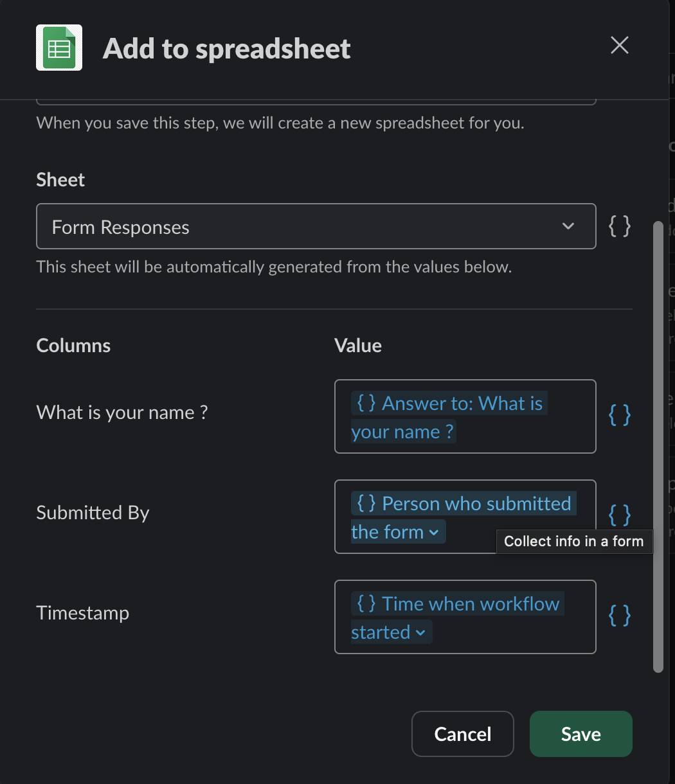Save the spreadsheet step

coord(580,734)
